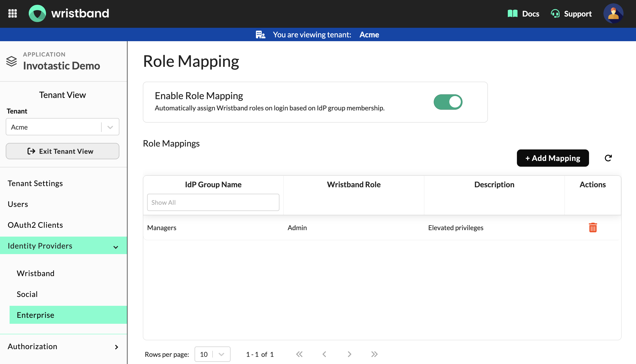
Task: Go to the previous page of results
Action: [x=324, y=354]
